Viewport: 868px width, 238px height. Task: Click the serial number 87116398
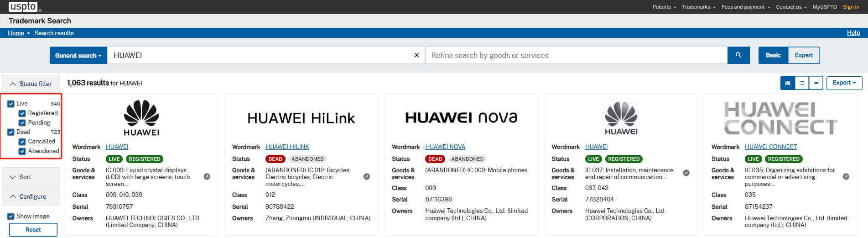[439, 200]
